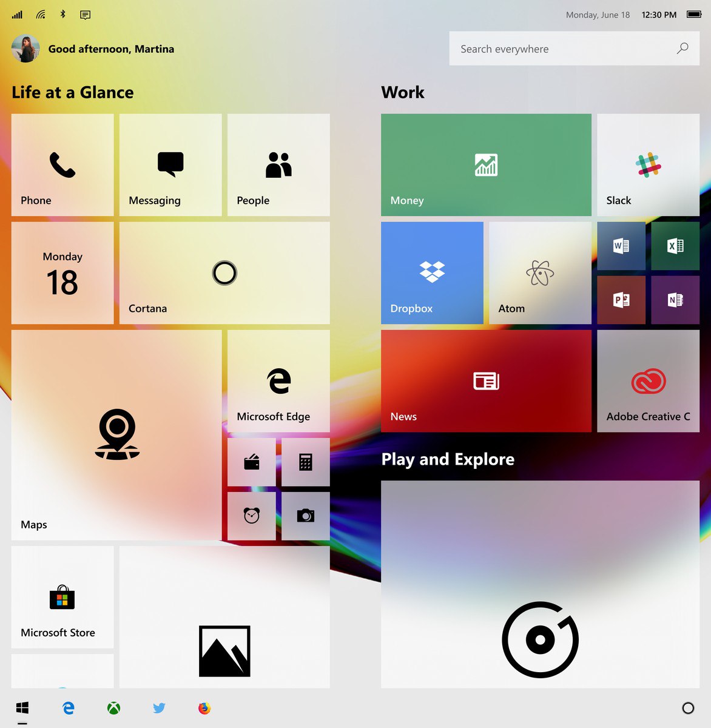Open the Messaging tile
Viewport: 711px width, 728px height.
[170, 165]
